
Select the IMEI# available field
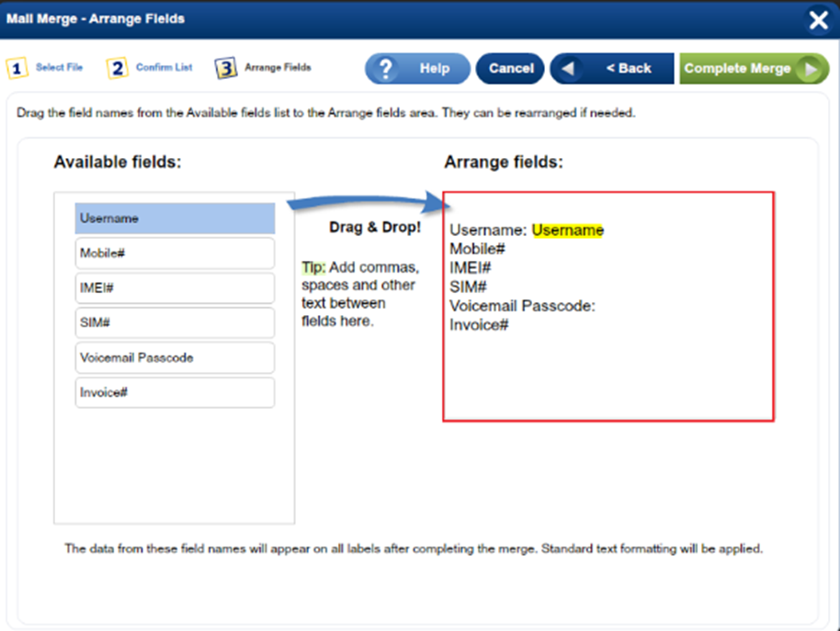[175, 288]
